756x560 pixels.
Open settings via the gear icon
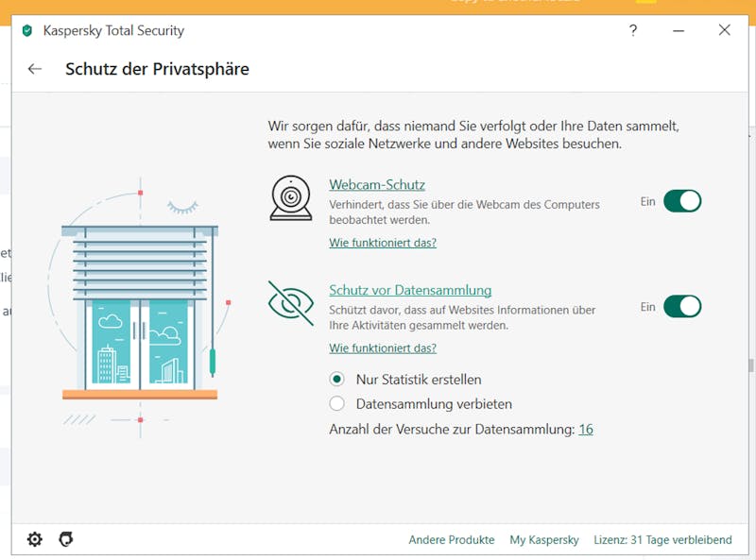point(35,539)
